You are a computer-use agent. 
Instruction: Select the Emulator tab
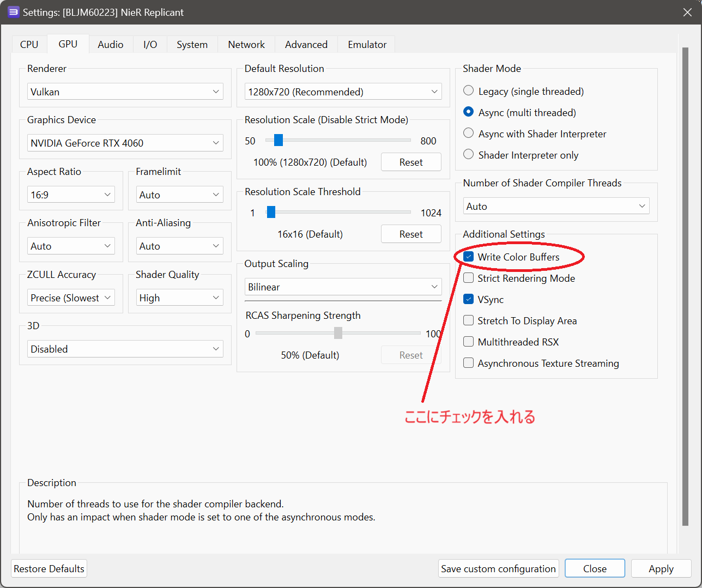[x=367, y=44]
